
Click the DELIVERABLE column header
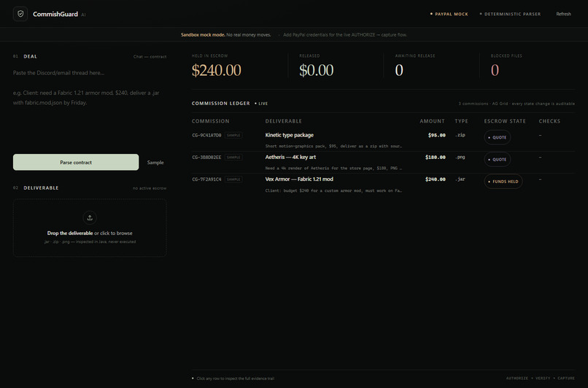pos(284,121)
